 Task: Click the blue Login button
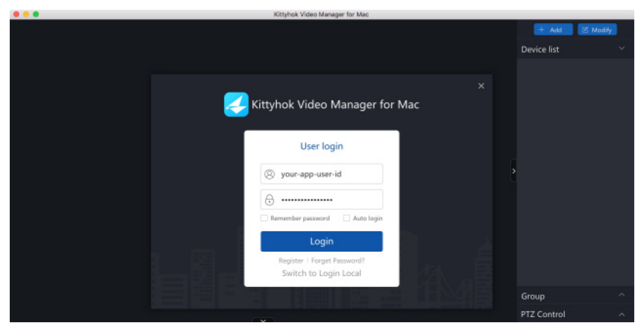coord(322,241)
